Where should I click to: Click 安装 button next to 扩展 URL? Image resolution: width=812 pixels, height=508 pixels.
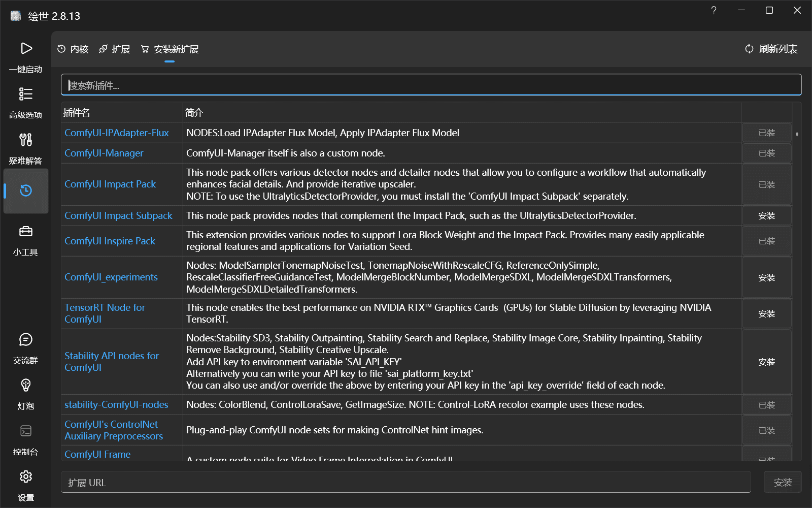pyautogui.click(x=783, y=482)
